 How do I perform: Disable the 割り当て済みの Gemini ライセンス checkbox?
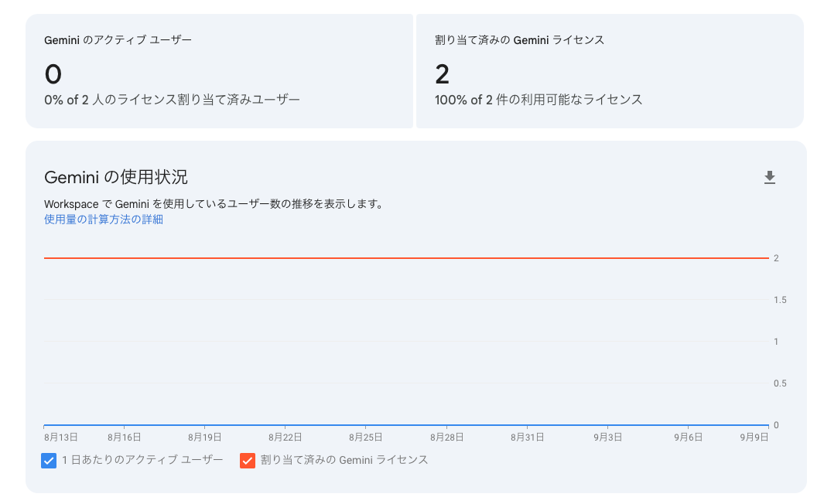click(248, 461)
